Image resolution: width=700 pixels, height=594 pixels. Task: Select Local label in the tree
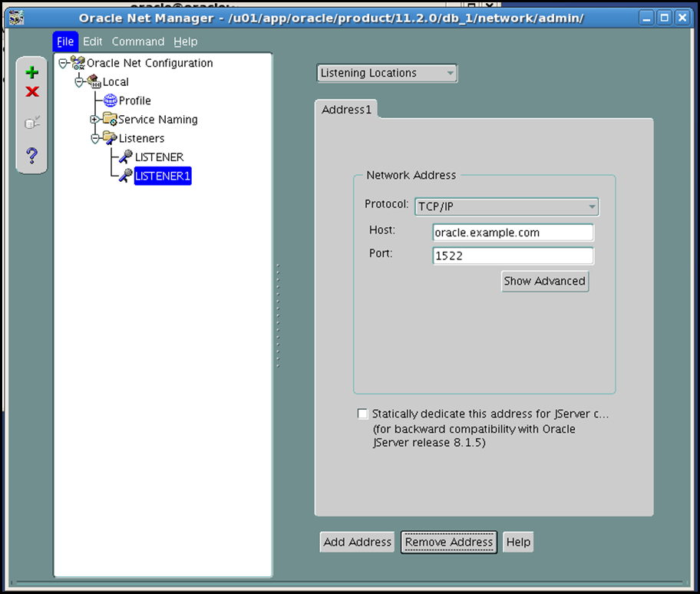point(116,82)
